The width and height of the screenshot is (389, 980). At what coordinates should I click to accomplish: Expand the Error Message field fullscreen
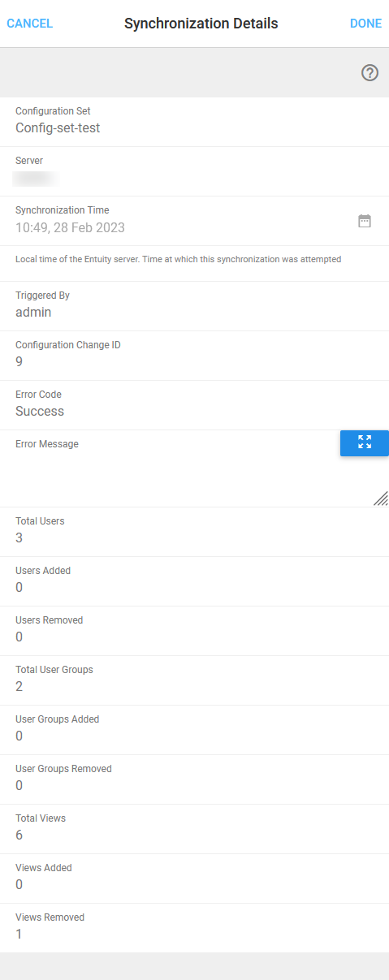click(364, 443)
